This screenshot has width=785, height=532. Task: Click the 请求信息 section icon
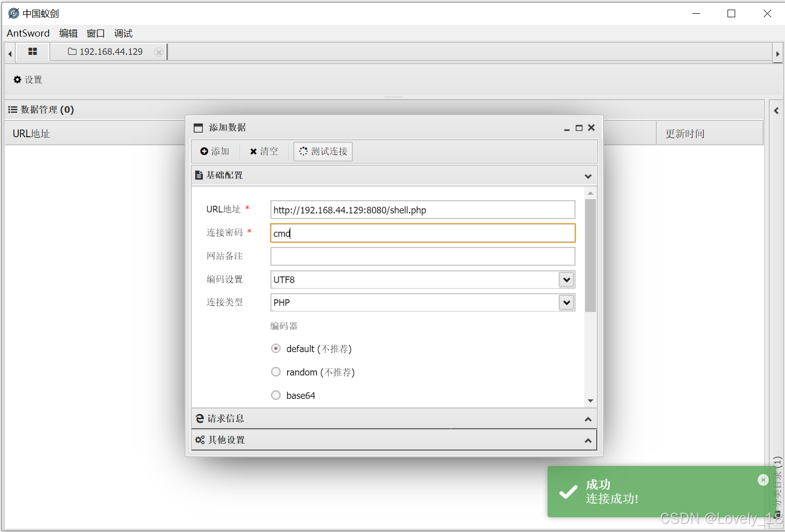click(200, 418)
